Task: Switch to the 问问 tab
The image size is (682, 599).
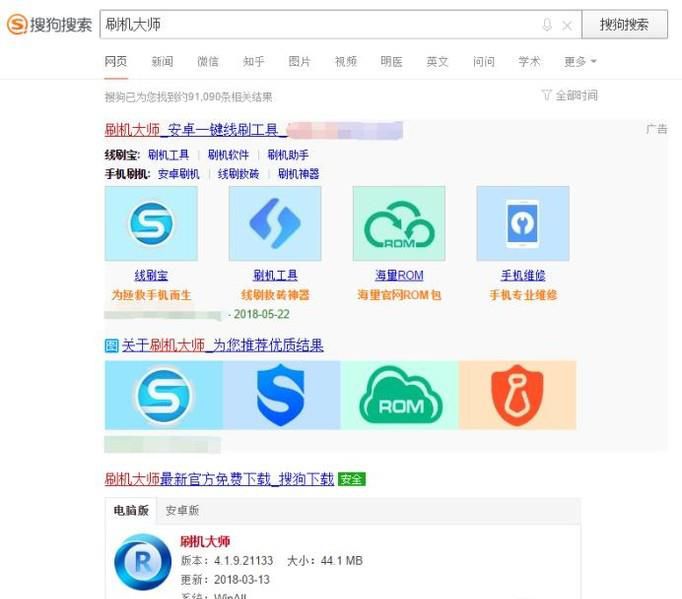Action: click(x=484, y=62)
